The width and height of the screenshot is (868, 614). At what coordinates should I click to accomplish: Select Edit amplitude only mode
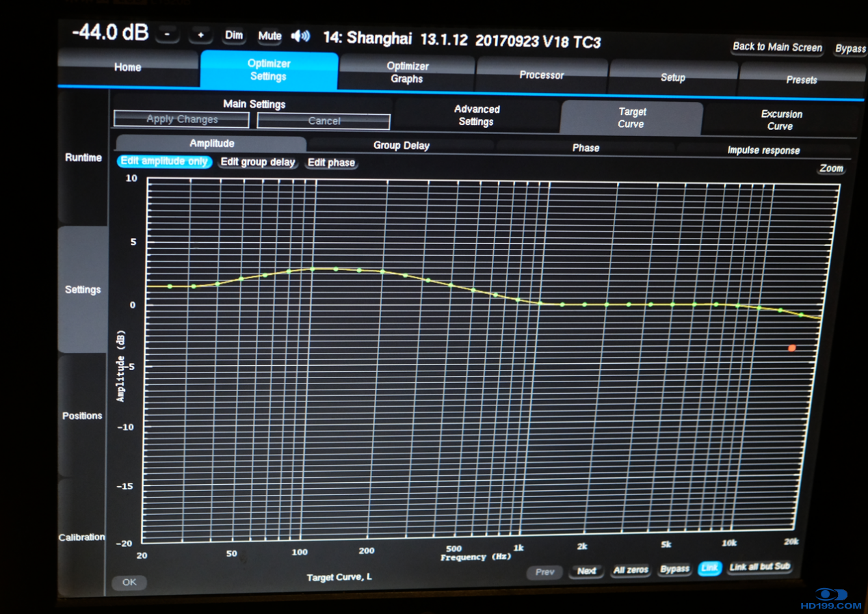click(164, 161)
